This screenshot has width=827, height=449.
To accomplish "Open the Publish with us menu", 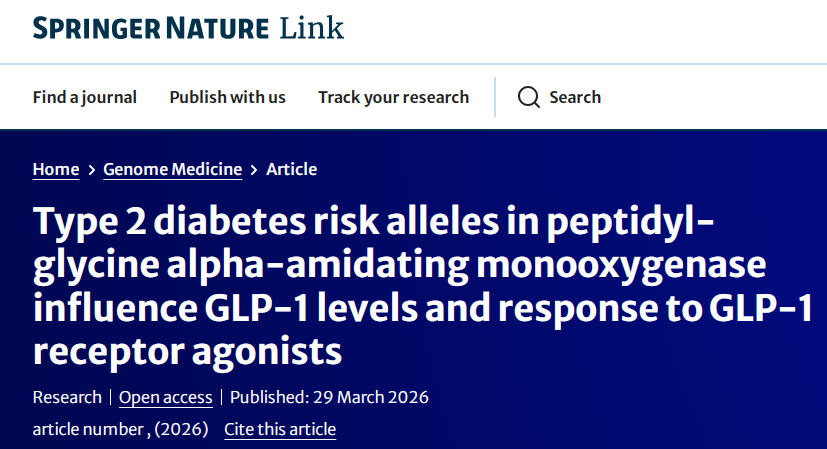I will pyautogui.click(x=227, y=97).
